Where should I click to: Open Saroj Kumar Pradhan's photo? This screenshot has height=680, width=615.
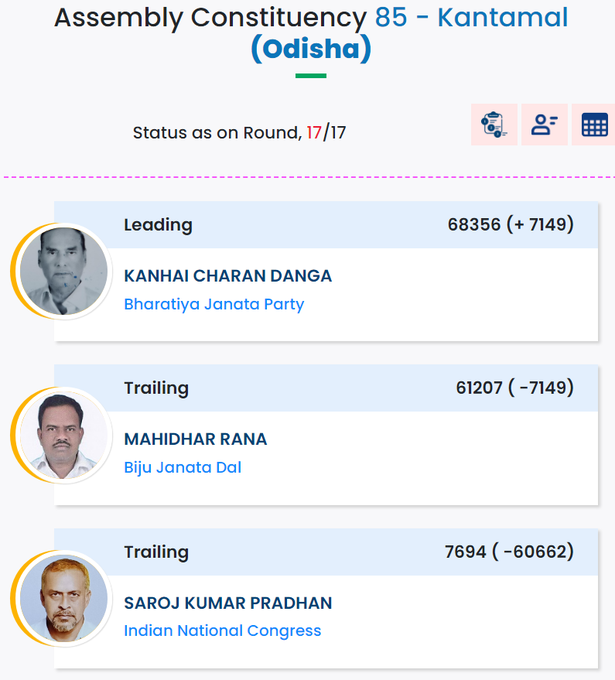tap(64, 598)
